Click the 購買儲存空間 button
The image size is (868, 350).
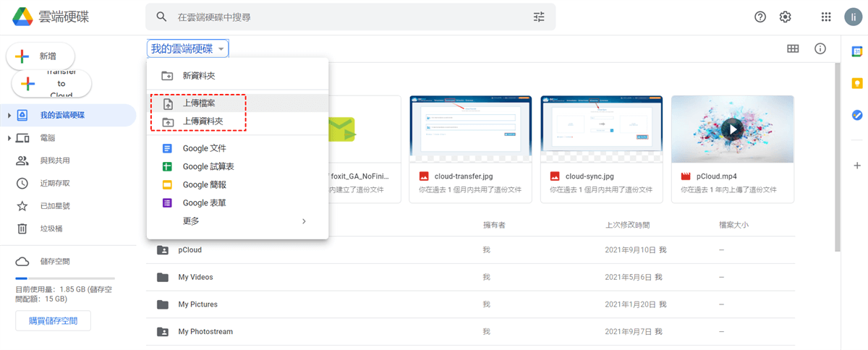[53, 320]
